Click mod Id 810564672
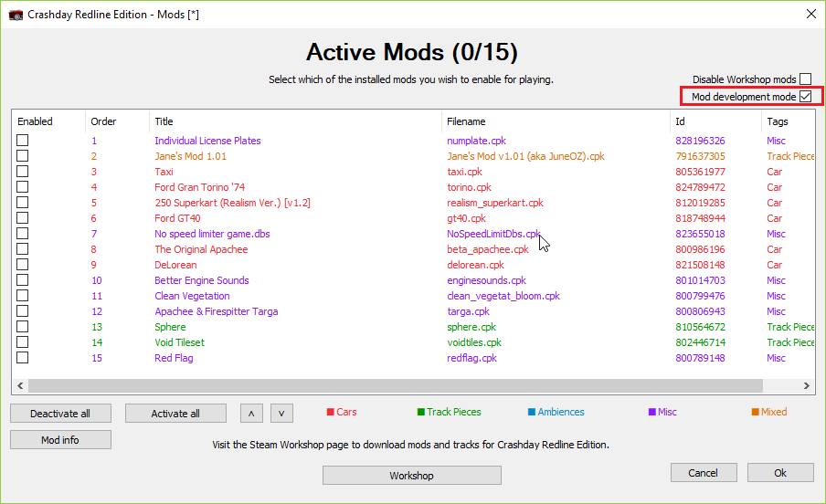826x504 pixels. pos(700,327)
